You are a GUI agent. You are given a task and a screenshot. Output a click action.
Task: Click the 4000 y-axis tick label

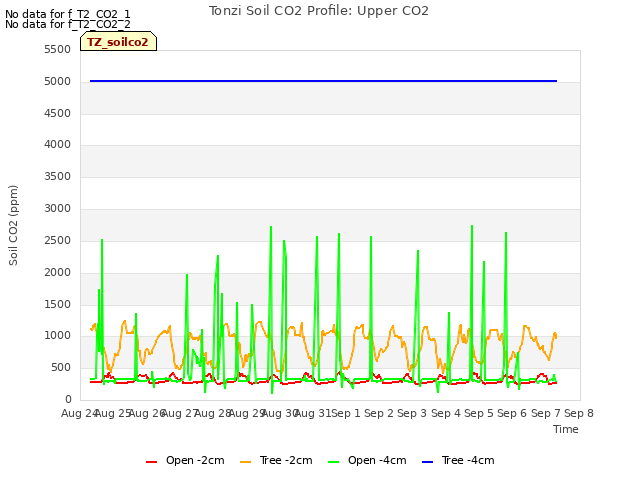[x=58, y=144]
